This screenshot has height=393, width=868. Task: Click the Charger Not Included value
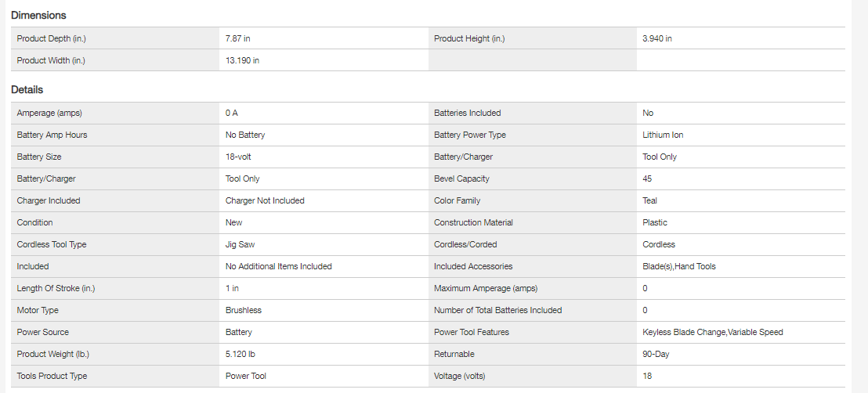point(265,200)
